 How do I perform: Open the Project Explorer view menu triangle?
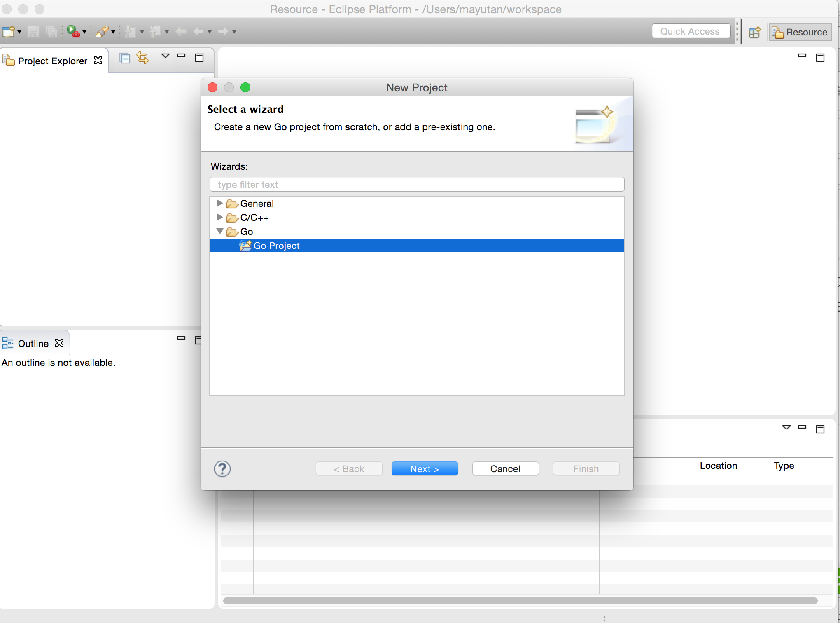point(166,56)
